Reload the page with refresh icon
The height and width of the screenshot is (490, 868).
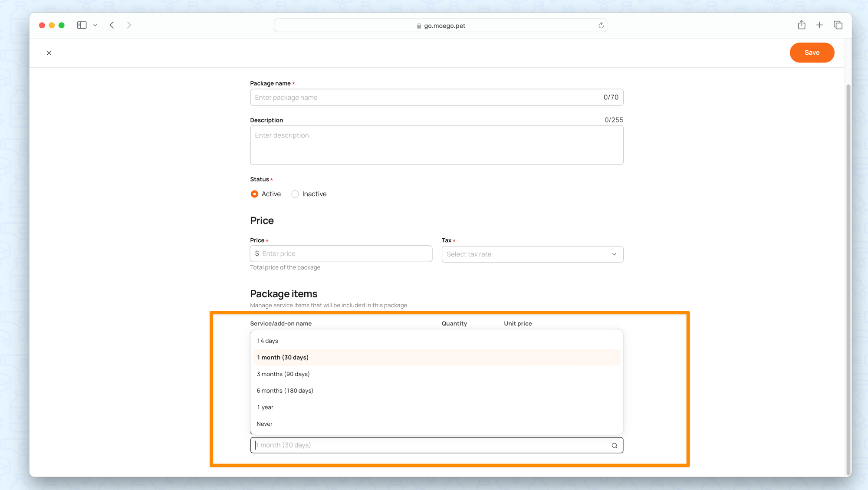[x=601, y=26]
